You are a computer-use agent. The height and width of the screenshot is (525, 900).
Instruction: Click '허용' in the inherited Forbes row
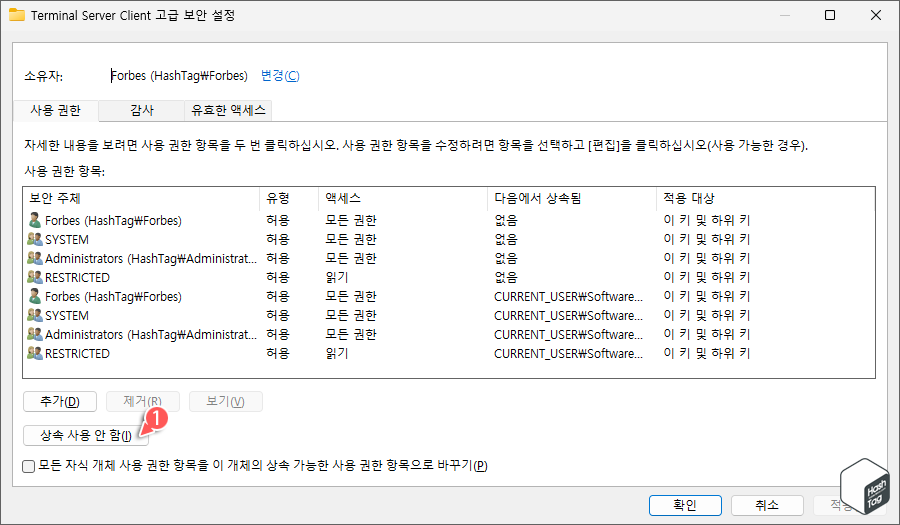pos(278,296)
